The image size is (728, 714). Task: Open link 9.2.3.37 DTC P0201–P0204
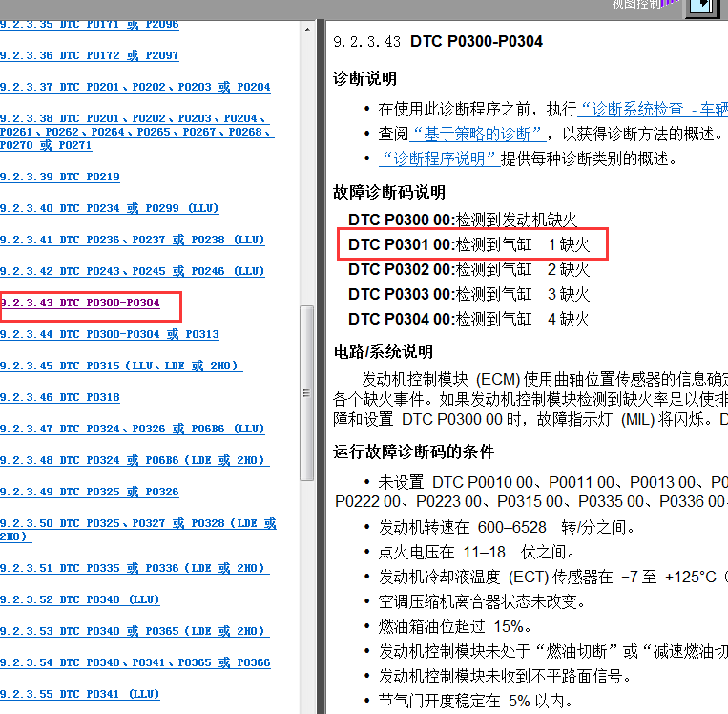tap(135, 87)
